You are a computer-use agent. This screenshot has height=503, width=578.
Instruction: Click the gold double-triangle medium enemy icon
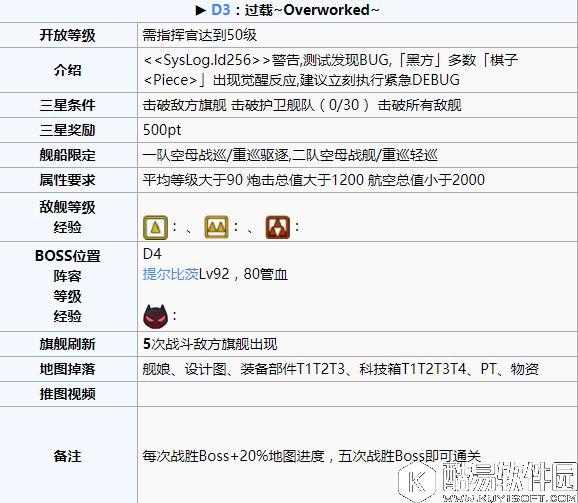[x=216, y=227]
